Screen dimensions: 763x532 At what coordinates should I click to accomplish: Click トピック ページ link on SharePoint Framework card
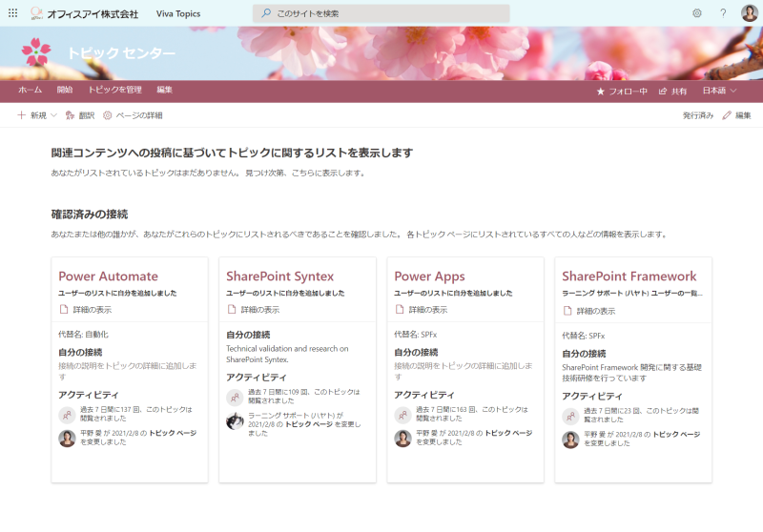point(676,434)
